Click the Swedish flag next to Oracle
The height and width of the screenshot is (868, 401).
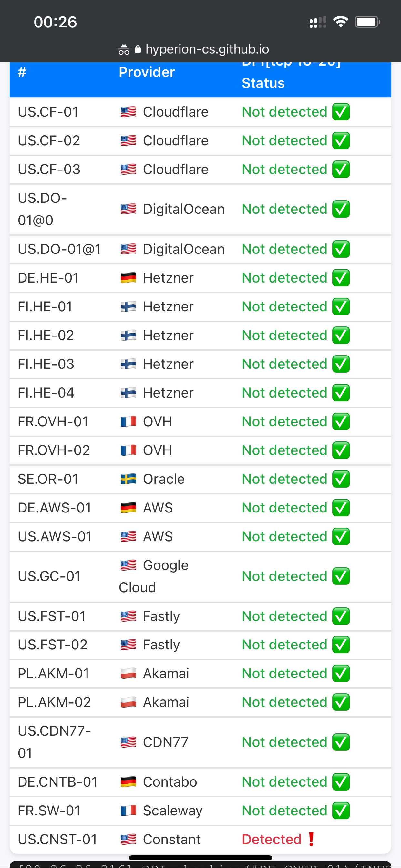tap(128, 479)
